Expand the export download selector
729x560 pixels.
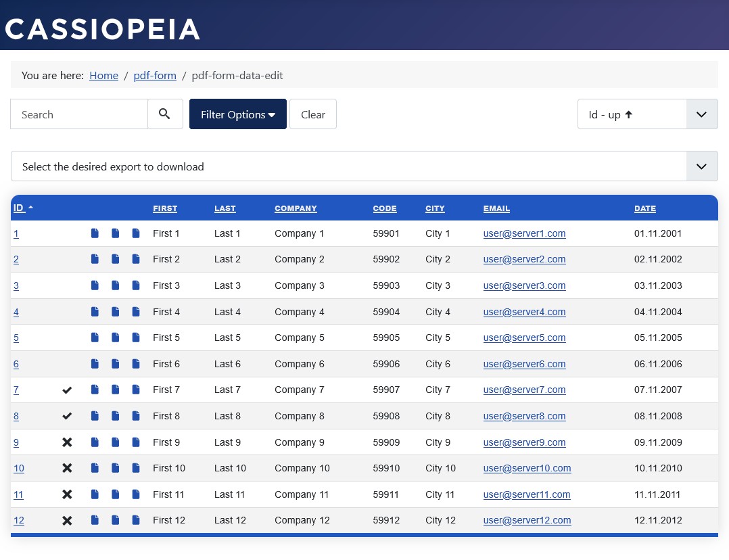[701, 166]
